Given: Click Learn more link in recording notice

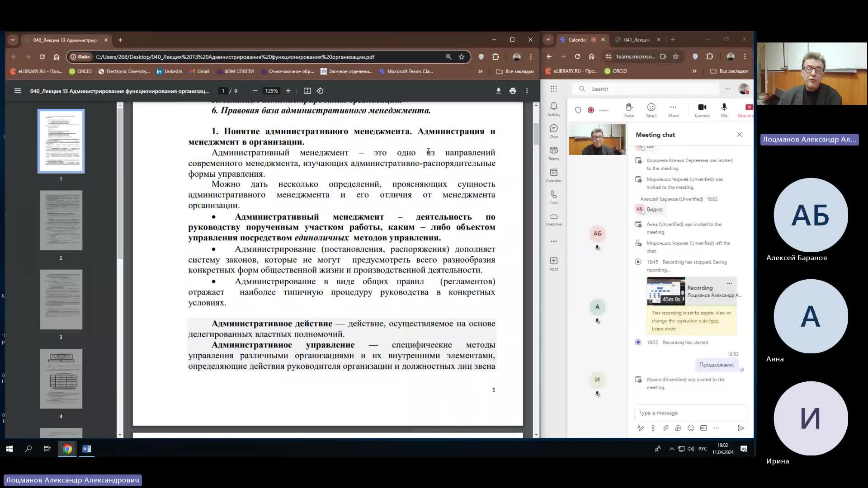Looking at the screenshot, I should click(x=663, y=329).
